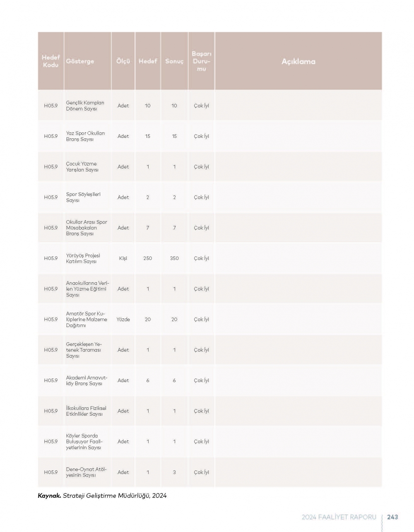Click the 'Açıklama' column header

pos(298,61)
